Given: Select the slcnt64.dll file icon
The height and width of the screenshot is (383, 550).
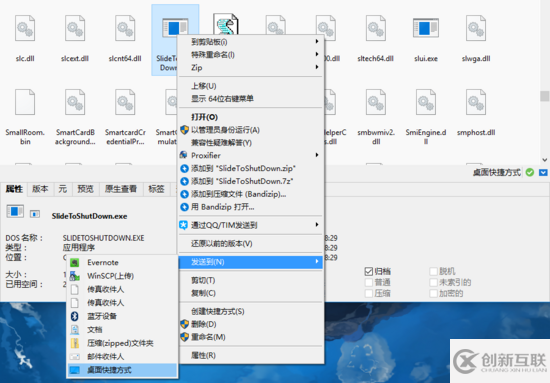Looking at the screenshot, I should [x=125, y=28].
